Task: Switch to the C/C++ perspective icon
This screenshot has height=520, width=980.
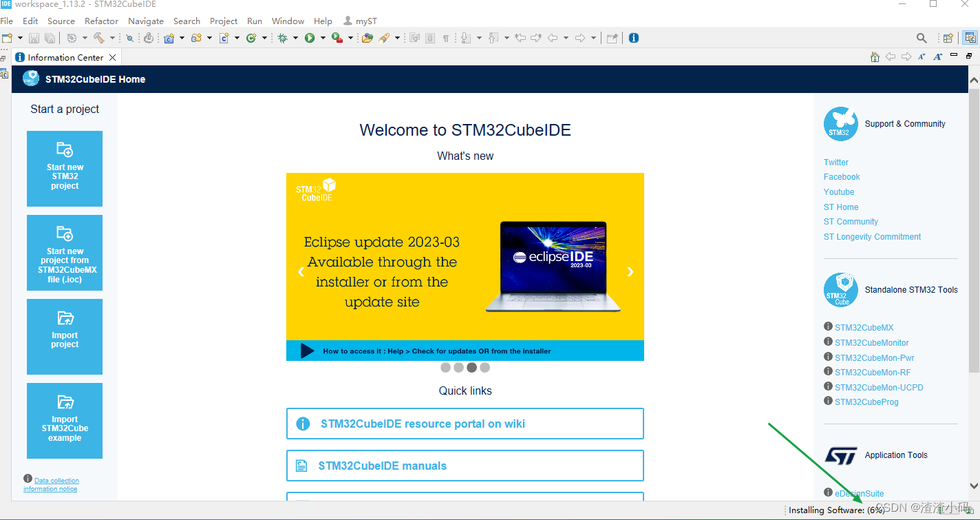Action: click(x=970, y=38)
